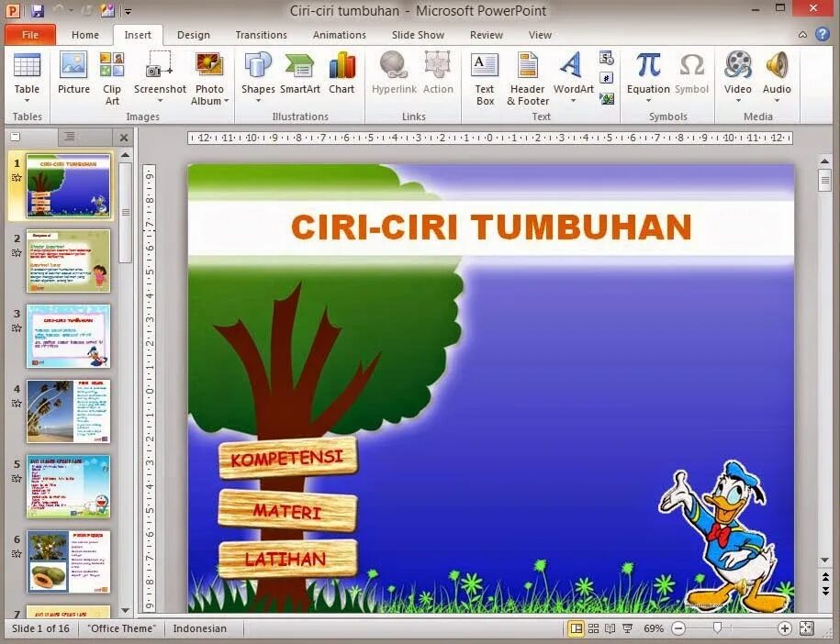The image size is (840, 644).
Task: Open Header & Footer settings
Action: (528, 79)
